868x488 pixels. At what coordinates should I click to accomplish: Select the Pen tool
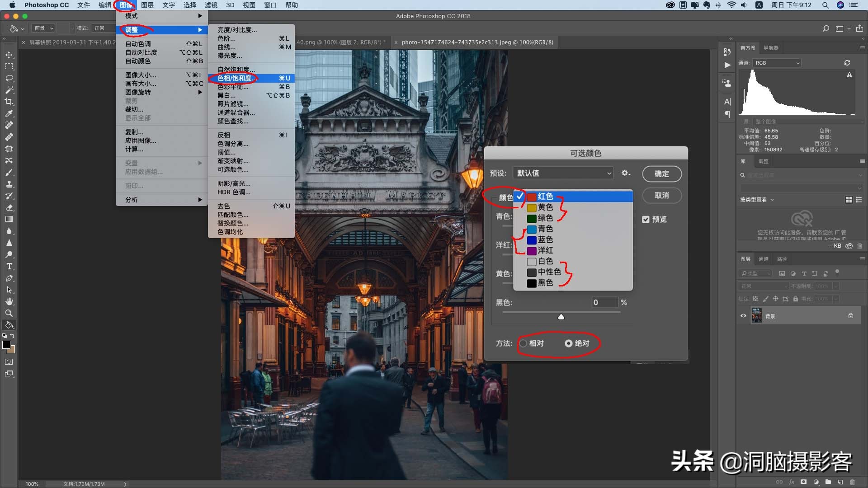[x=9, y=278]
